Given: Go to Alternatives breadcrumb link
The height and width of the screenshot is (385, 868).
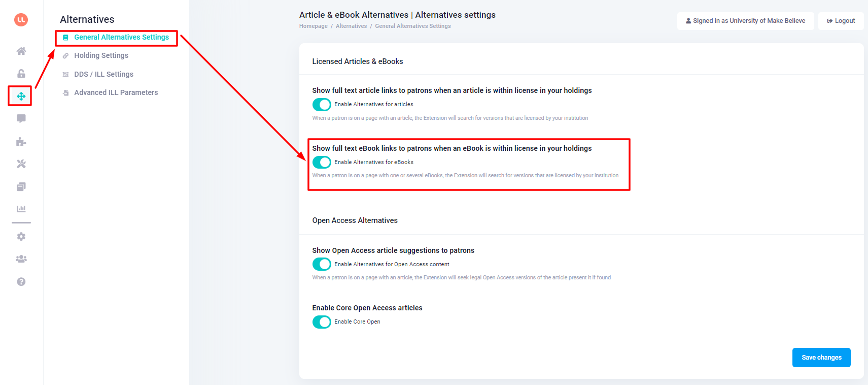Looking at the screenshot, I should click(351, 26).
